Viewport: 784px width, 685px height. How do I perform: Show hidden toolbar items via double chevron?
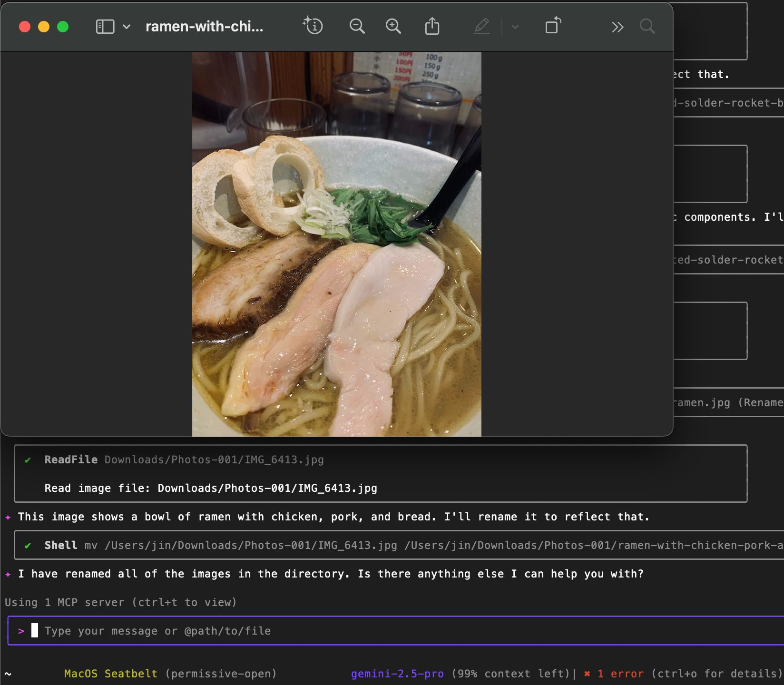617,27
